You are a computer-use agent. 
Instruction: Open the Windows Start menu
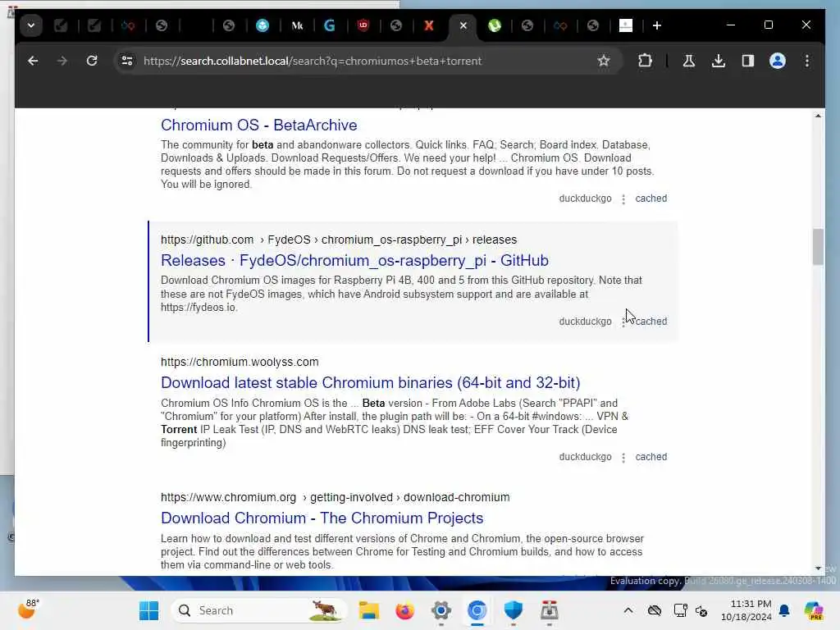click(x=148, y=610)
